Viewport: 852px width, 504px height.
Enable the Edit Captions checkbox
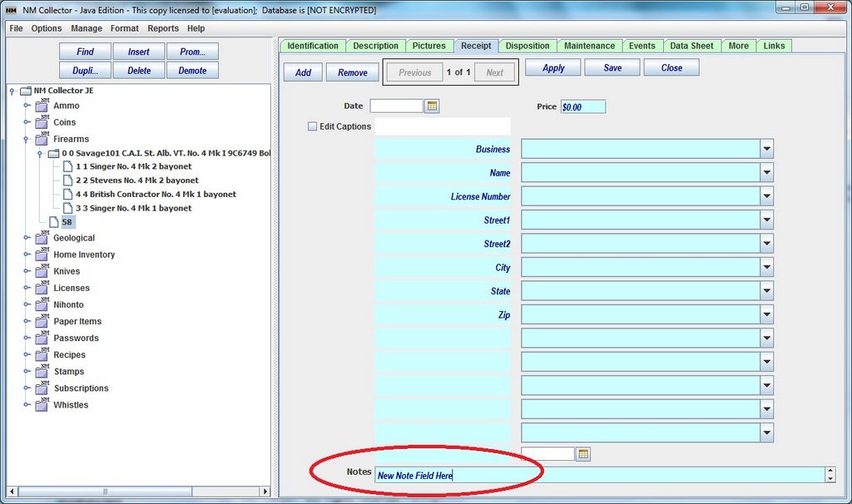(313, 126)
